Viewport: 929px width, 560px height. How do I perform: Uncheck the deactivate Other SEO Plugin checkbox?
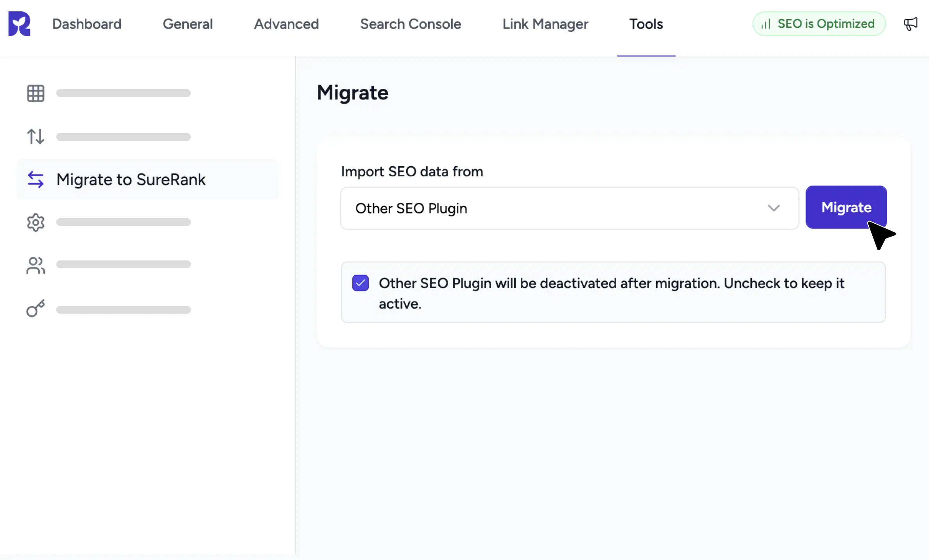coord(360,283)
